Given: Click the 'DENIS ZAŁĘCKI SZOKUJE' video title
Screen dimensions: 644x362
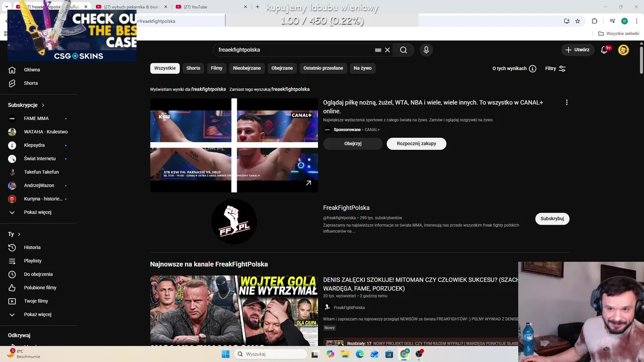Looking at the screenshot, I should (x=421, y=284).
